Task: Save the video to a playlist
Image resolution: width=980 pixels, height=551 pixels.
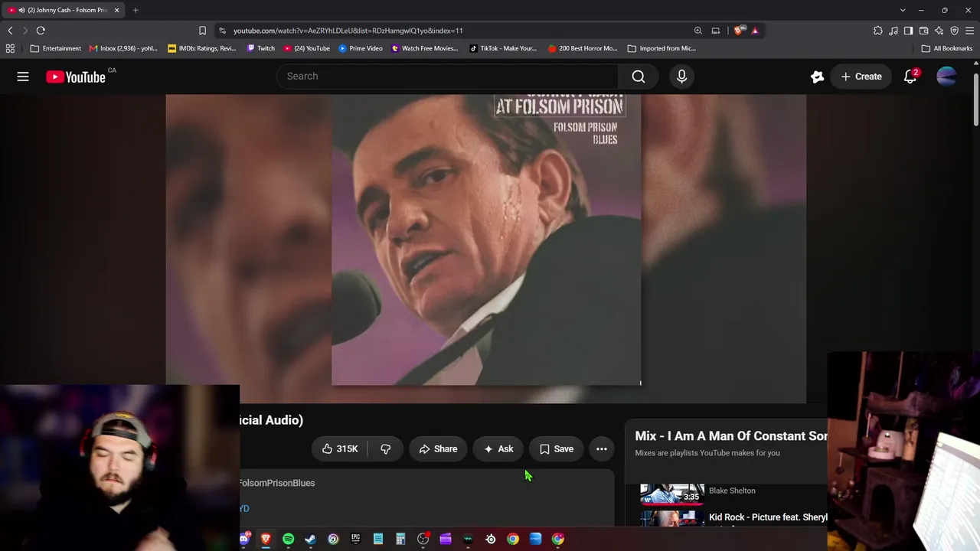Action: pyautogui.click(x=557, y=449)
